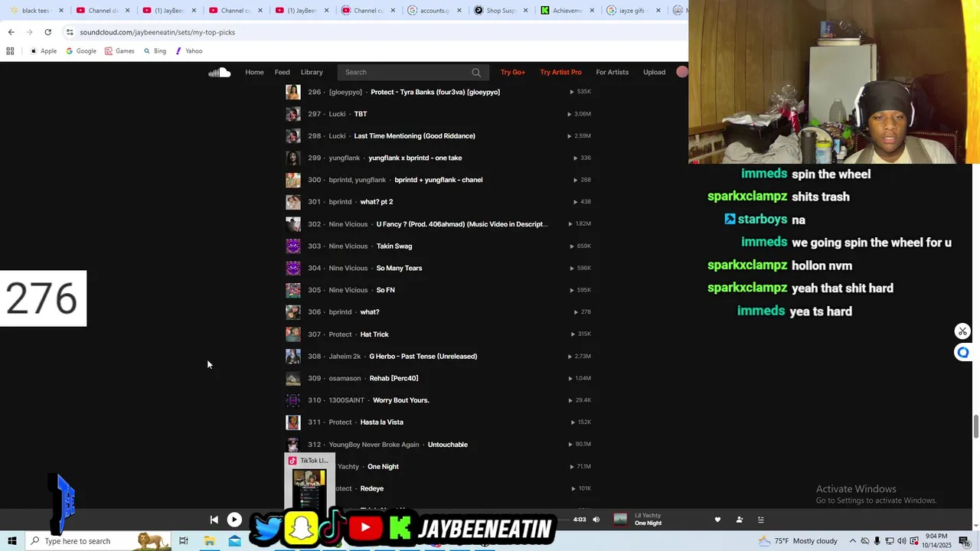Switch to the 'iayze gifs' browser tab

point(632,11)
